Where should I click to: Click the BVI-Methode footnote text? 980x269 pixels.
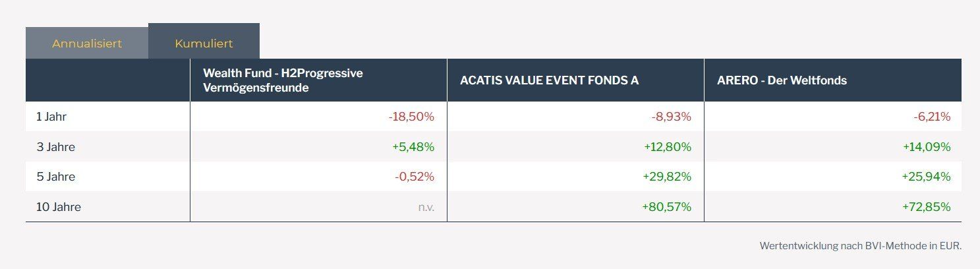pyautogui.click(x=860, y=246)
